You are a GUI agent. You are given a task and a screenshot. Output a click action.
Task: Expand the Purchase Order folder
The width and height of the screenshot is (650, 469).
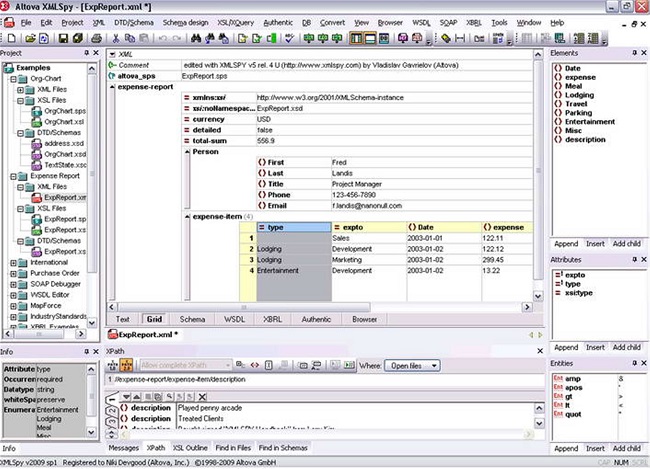[x=13, y=274]
